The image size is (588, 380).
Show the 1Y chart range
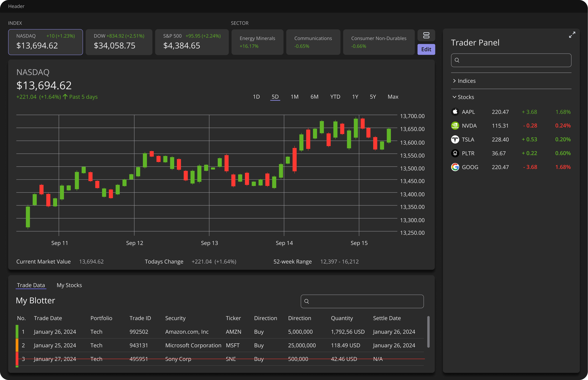click(x=355, y=97)
